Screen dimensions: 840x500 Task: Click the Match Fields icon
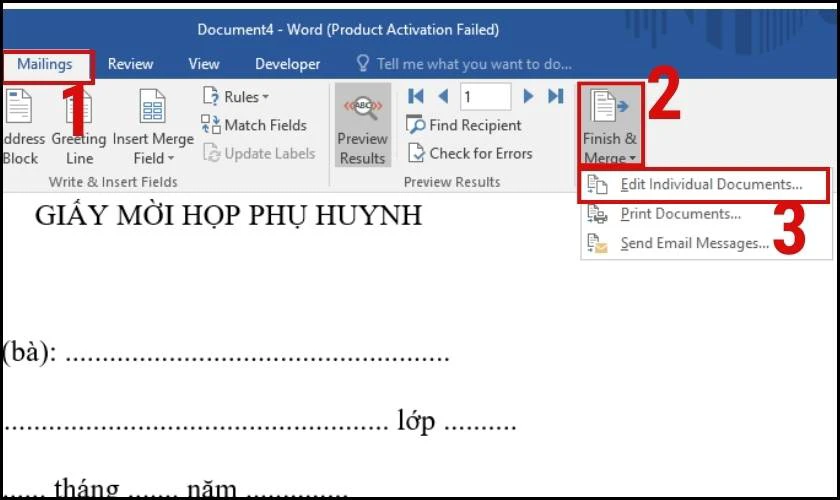tap(211, 125)
